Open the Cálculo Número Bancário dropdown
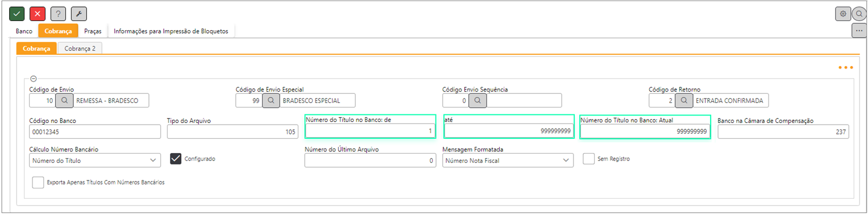This screenshot has height=214, width=868. [95, 160]
